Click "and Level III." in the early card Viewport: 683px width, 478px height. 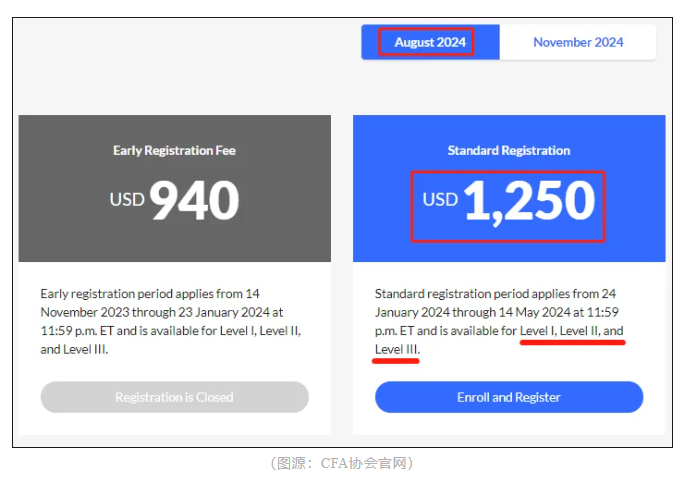click(74, 349)
